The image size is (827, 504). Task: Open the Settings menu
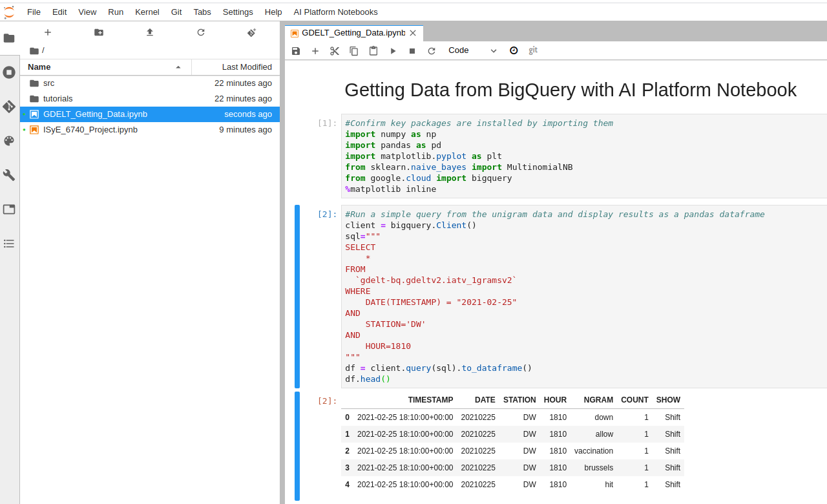tap(238, 12)
